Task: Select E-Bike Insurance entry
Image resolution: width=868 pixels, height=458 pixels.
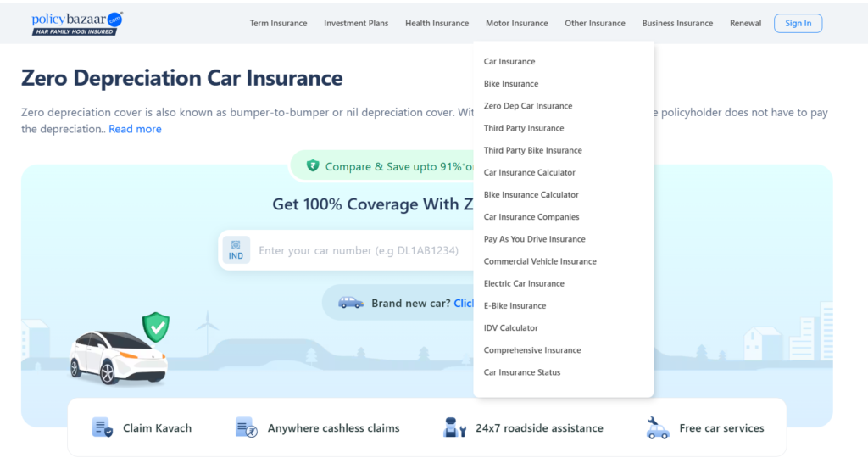Action: click(x=515, y=305)
